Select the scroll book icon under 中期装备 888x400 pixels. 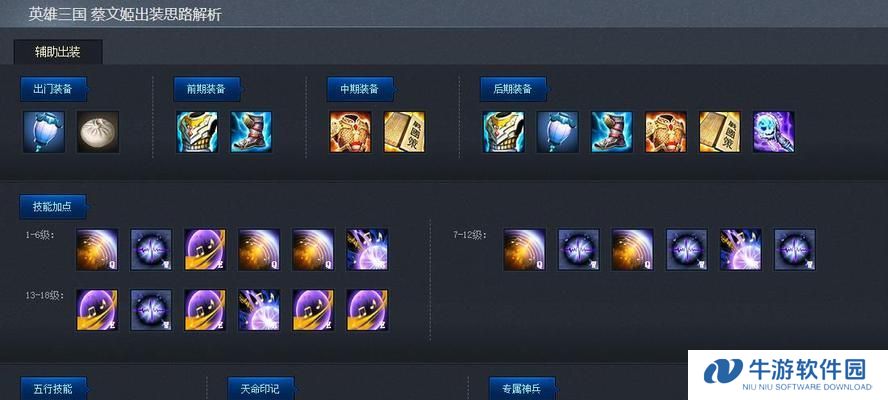[404, 132]
